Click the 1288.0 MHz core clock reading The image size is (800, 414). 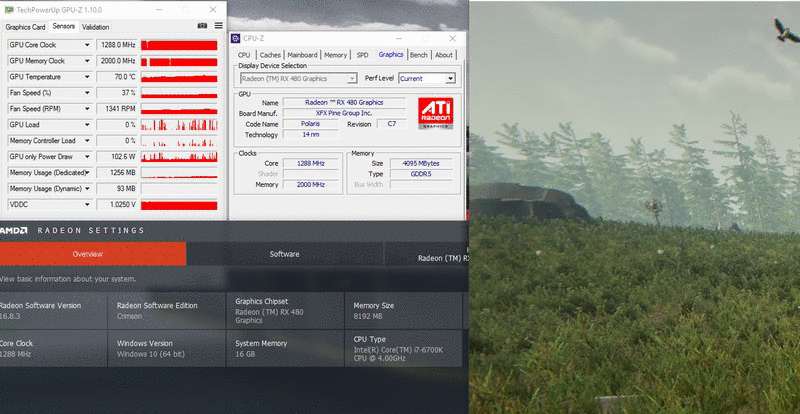117,45
